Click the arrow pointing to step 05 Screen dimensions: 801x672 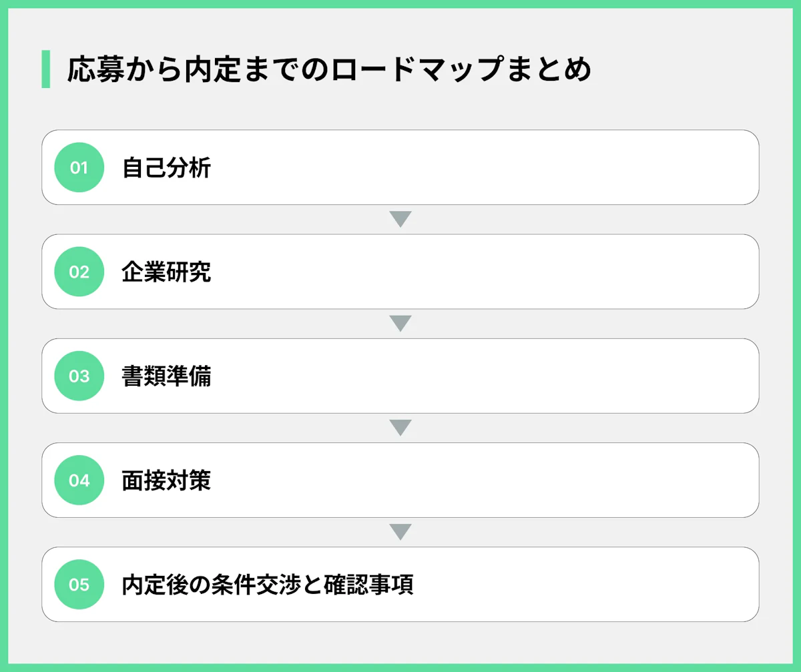click(x=400, y=532)
